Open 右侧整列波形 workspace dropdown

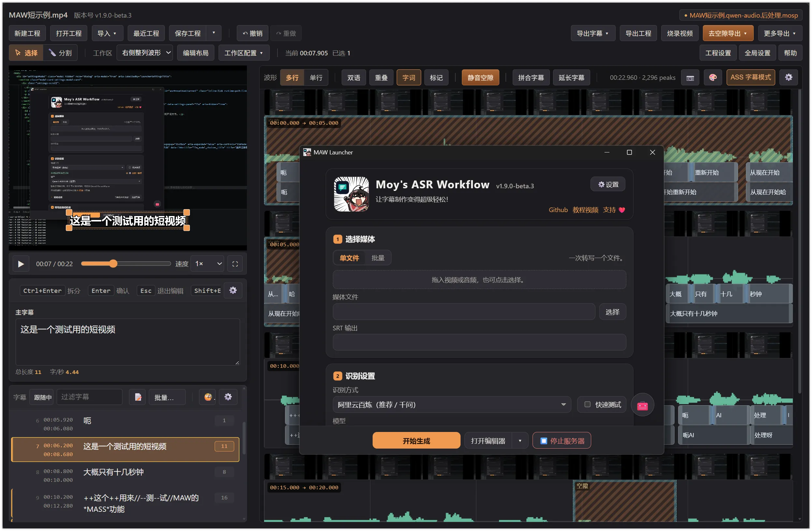click(145, 53)
